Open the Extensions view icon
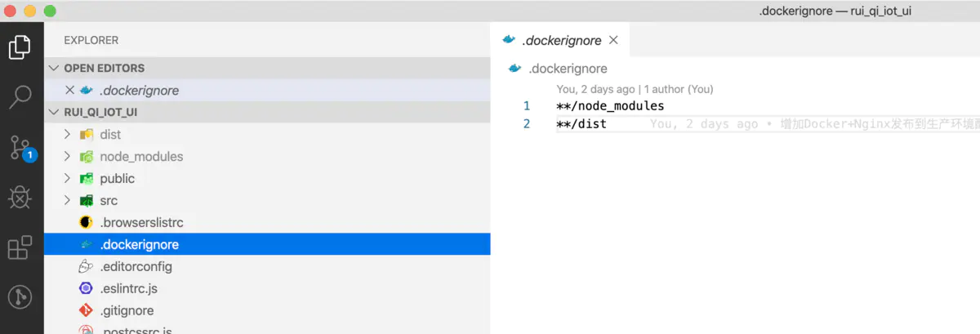Image resolution: width=980 pixels, height=334 pixels. point(20,247)
